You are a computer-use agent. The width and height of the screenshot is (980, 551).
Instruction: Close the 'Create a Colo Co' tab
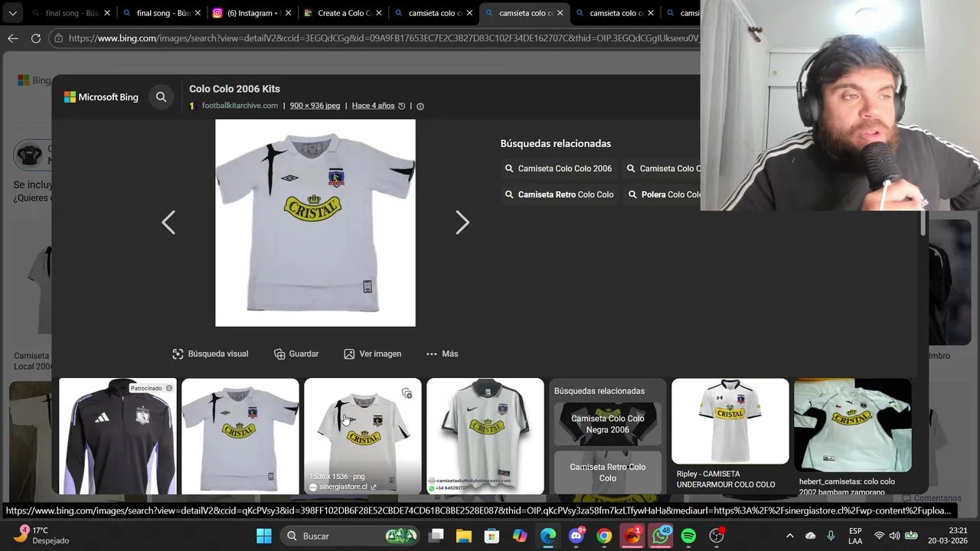click(379, 13)
